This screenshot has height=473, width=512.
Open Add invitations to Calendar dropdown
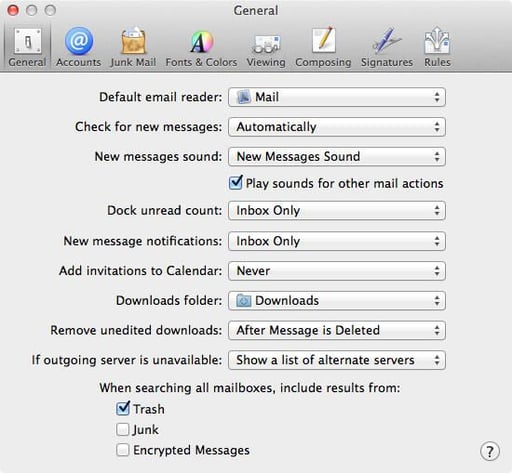337,271
